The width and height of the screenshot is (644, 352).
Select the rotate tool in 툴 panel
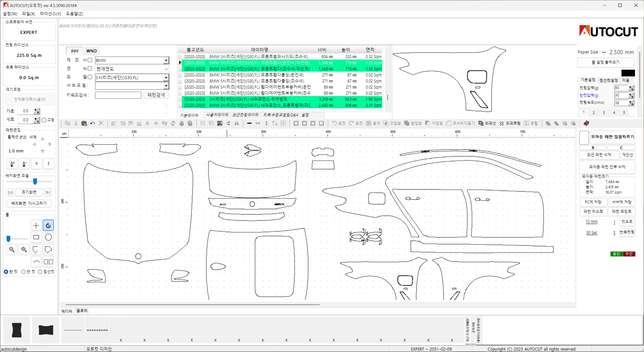48,225
